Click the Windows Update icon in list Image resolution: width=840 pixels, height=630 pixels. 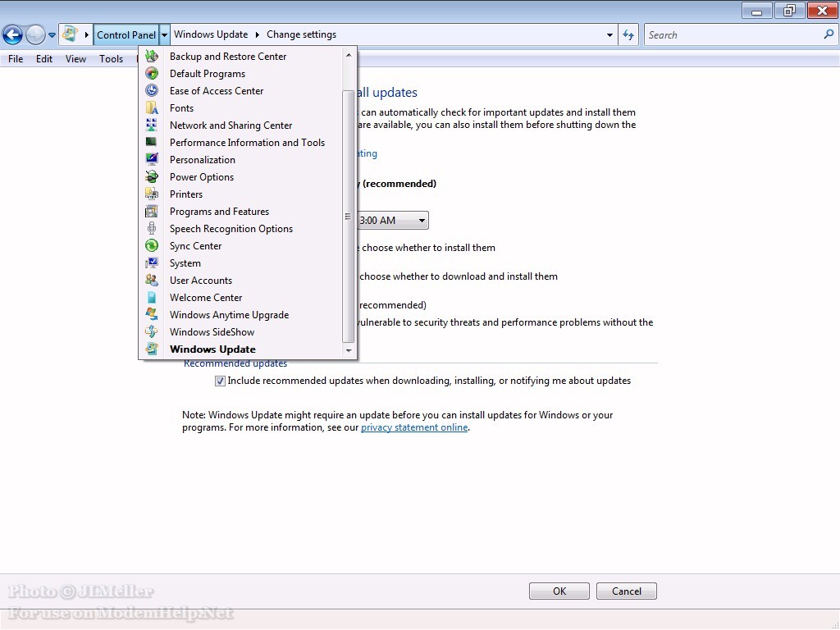tap(152, 349)
